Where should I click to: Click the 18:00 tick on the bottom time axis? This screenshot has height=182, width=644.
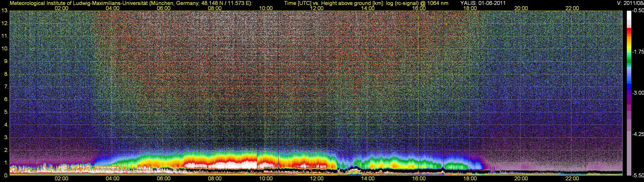[x=470, y=179]
